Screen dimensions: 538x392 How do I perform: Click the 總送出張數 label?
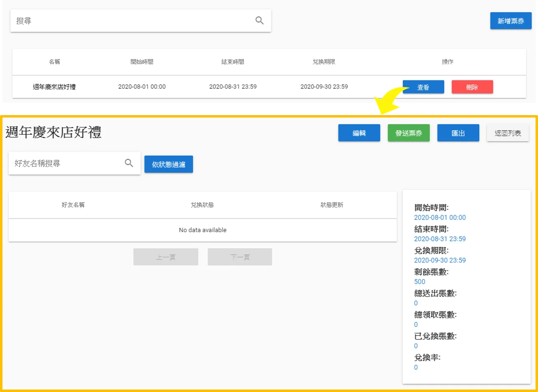435,293
